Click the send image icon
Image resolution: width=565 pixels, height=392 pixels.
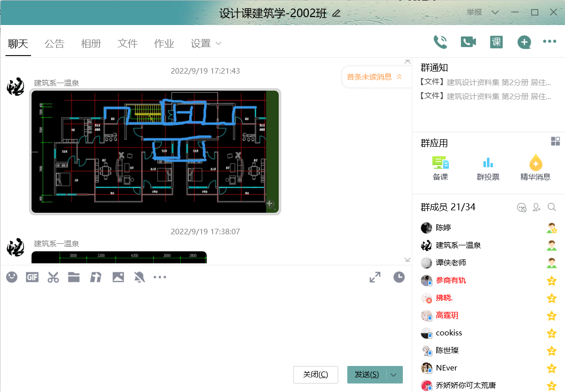point(118,277)
